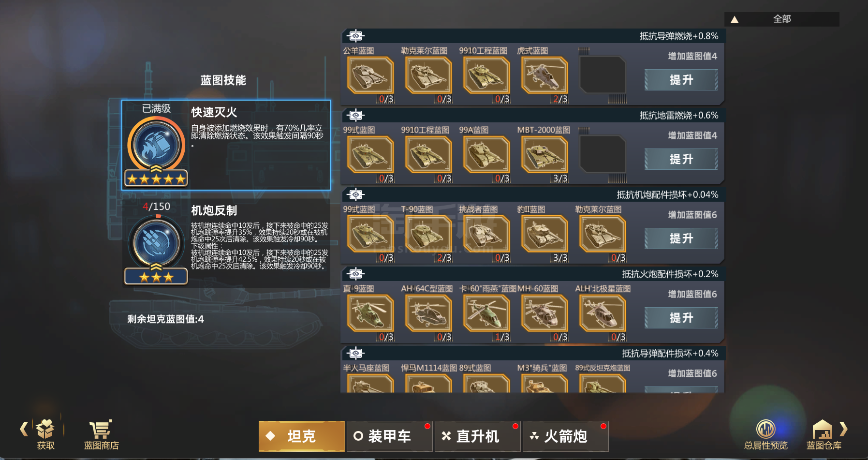Image resolution: width=868 pixels, height=460 pixels.
Task: Click the 直-9蓝图 helicopter icon
Action: click(370, 313)
